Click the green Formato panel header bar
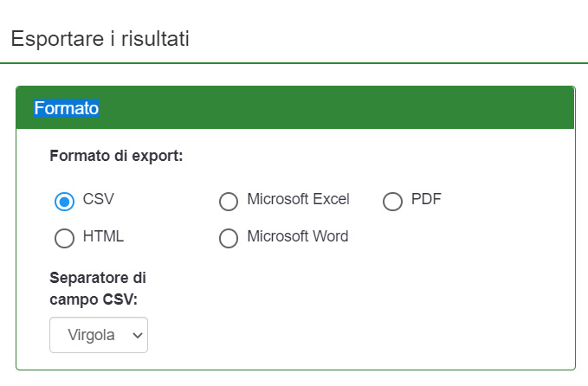588x386 pixels. pyautogui.click(x=346, y=108)
